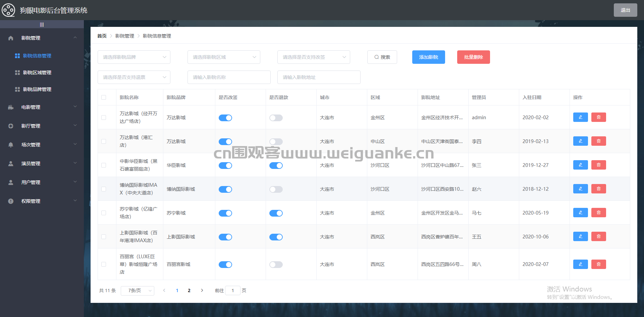Edit the 苏宁影城 row

(581, 213)
